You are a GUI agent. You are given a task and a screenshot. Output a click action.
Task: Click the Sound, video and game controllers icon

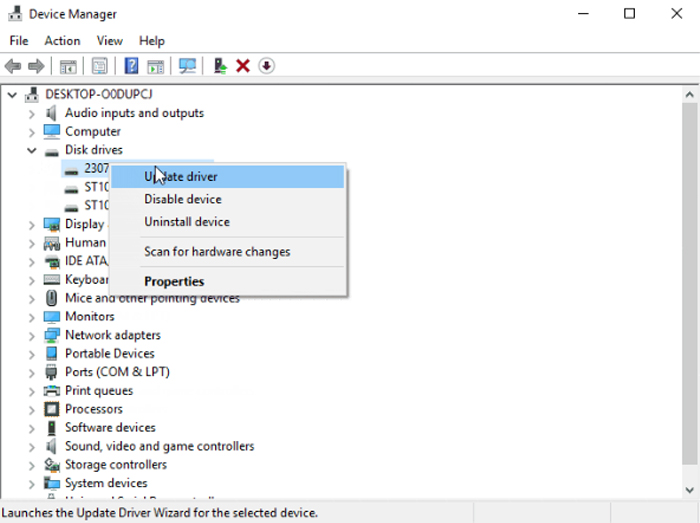coord(52,446)
